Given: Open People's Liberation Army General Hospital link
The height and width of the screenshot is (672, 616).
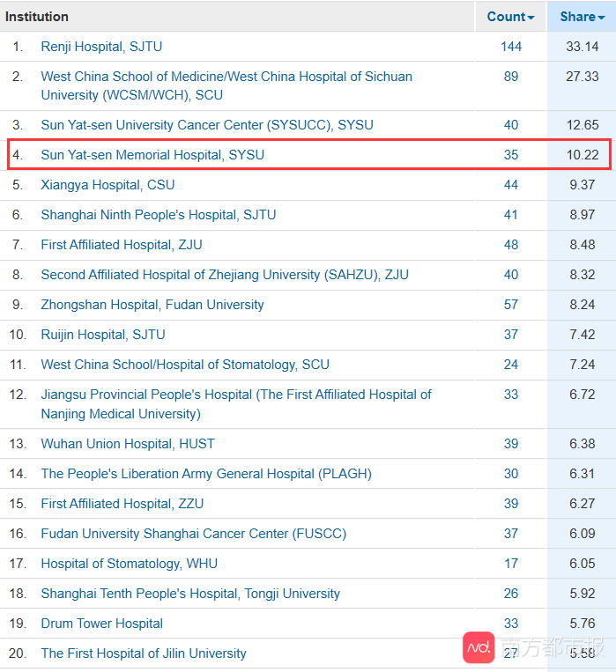Looking at the screenshot, I should click(205, 474).
